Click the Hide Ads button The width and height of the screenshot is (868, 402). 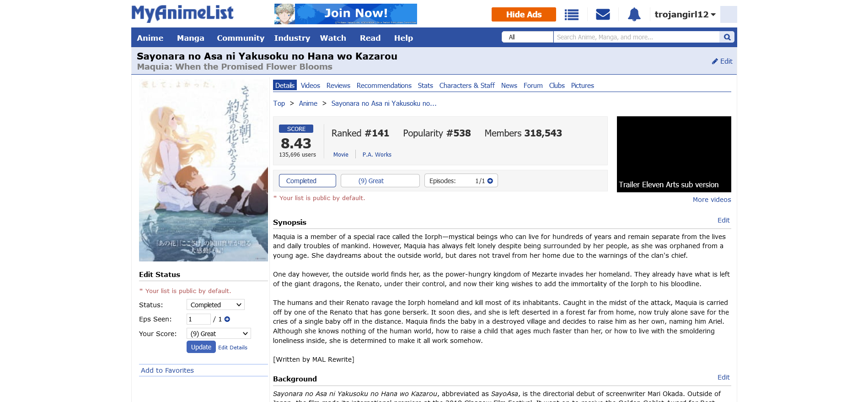tap(524, 15)
